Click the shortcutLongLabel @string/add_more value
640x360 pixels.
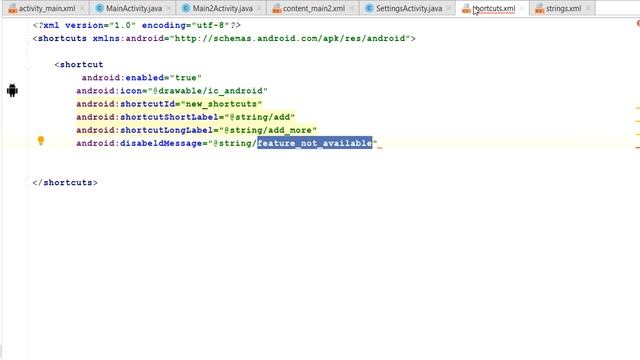tap(268, 130)
